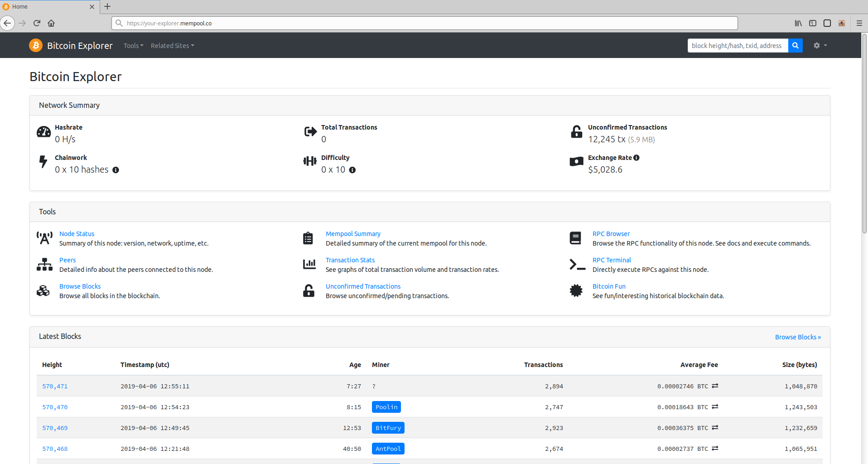Viewport: 868px width, 464px height.
Task: Click the info icon next to Chainwork hashes
Action: (116, 170)
